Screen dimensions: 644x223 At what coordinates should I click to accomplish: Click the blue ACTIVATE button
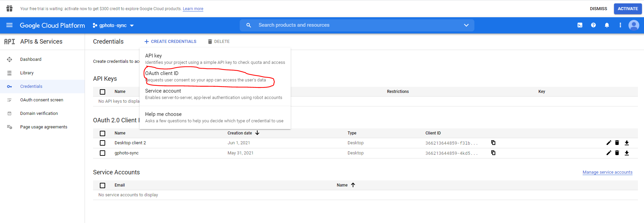click(x=627, y=9)
